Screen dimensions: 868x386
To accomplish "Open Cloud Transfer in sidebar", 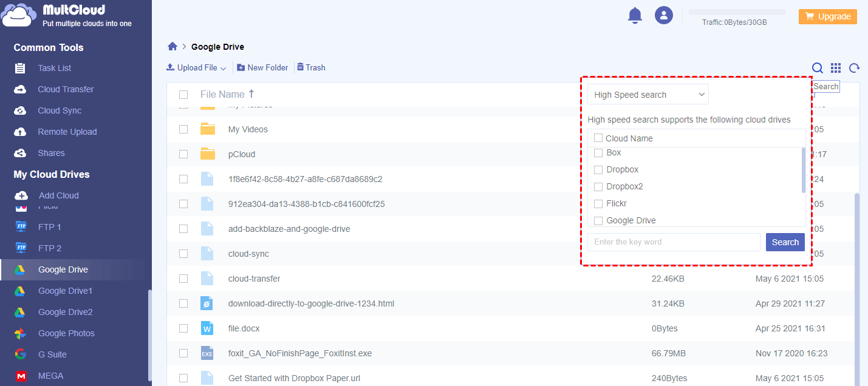I will click(66, 89).
